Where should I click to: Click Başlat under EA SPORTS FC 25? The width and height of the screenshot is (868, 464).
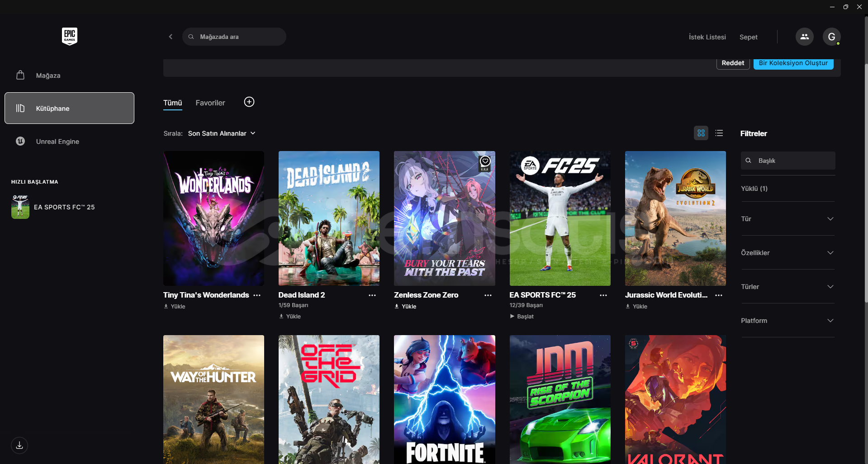[522, 317]
